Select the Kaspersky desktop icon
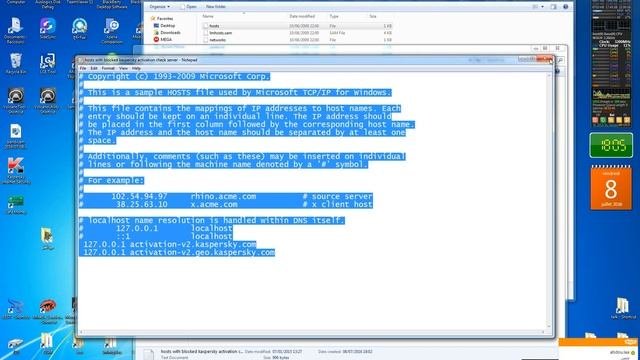The image size is (640, 360). 16,171
